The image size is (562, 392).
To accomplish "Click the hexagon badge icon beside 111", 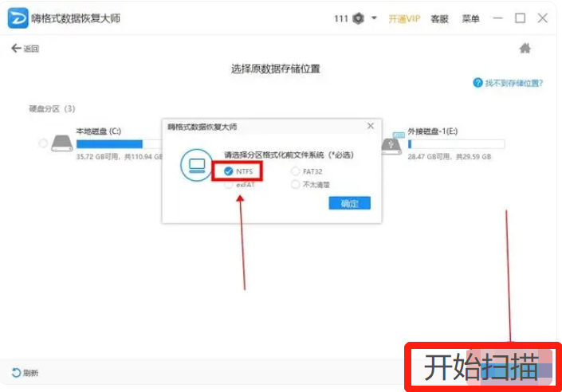I will [360, 18].
